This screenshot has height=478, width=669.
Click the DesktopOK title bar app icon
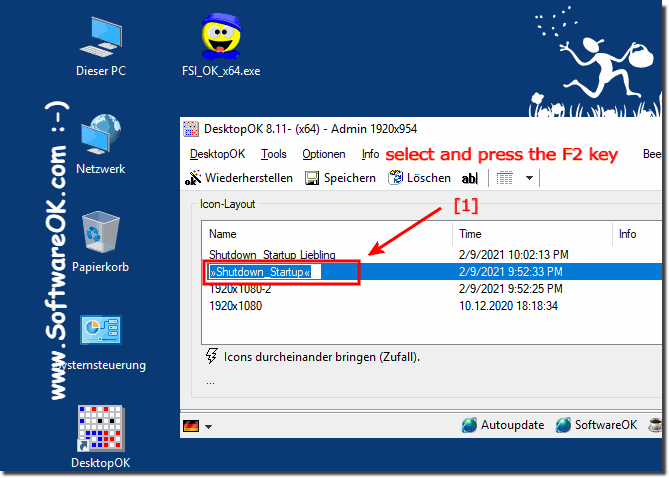(x=191, y=129)
